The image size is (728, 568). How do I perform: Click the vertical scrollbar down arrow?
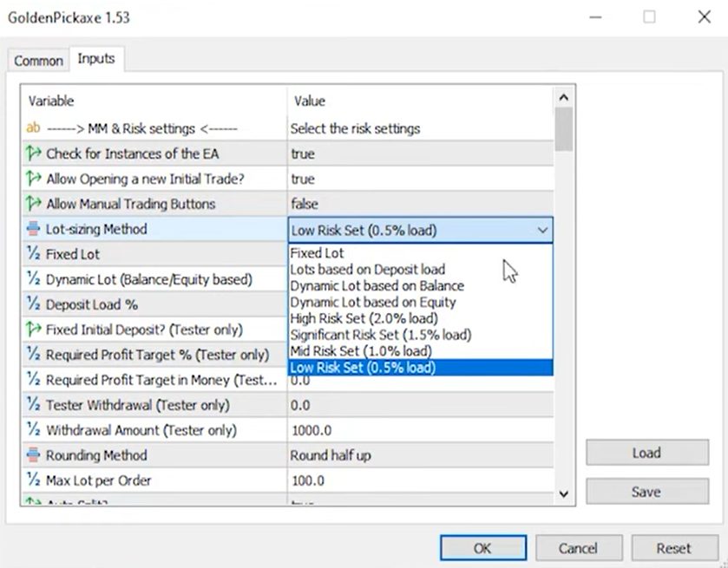pos(563,493)
